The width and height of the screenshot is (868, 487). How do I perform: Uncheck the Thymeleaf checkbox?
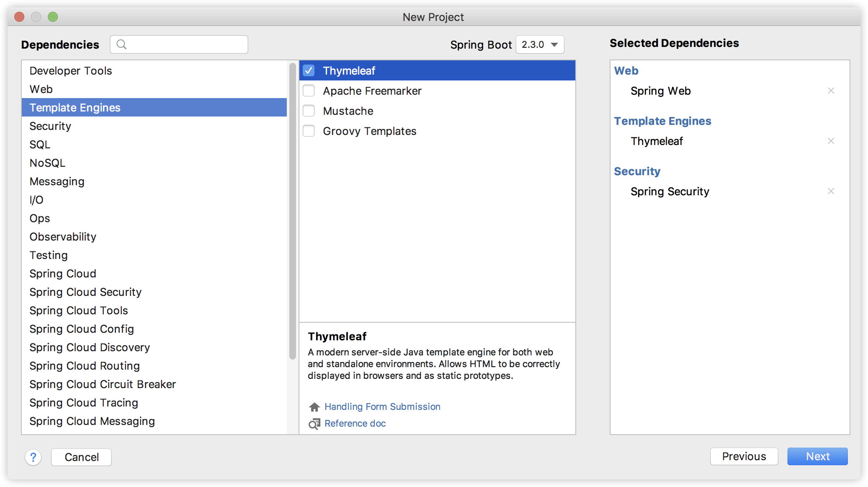point(309,70)
